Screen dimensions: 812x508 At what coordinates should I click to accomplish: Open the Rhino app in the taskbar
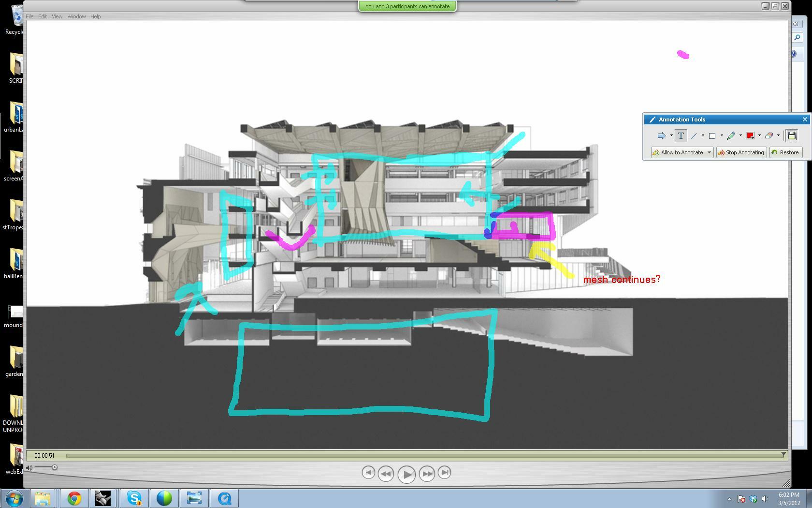pos(102,498)
